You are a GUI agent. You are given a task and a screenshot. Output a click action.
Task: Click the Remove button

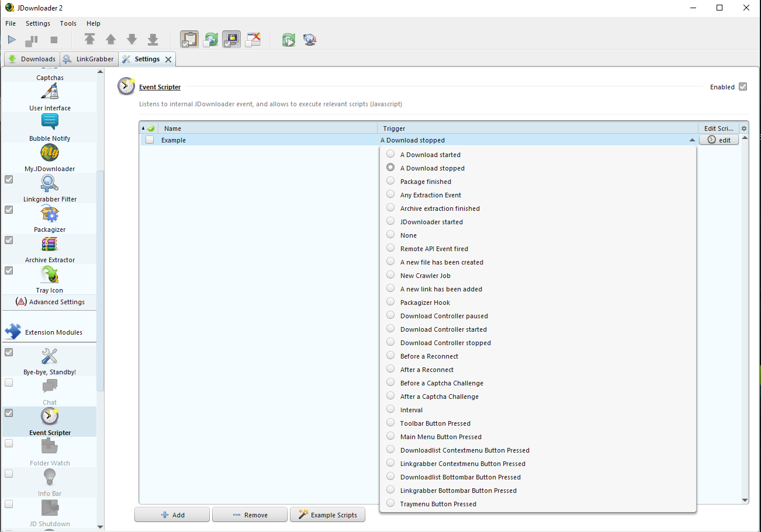tap(250, 514)
